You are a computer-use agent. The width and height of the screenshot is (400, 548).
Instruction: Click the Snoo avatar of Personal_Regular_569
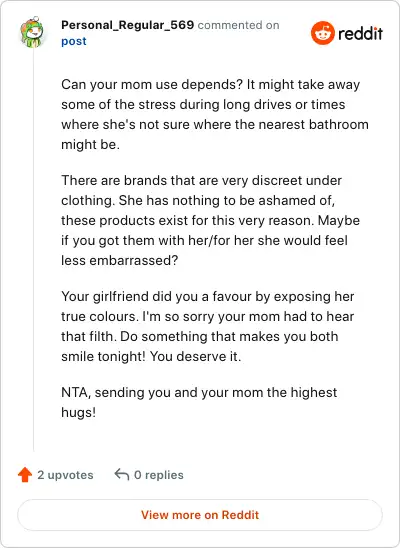pyautogui.click(x=32, y=32)
